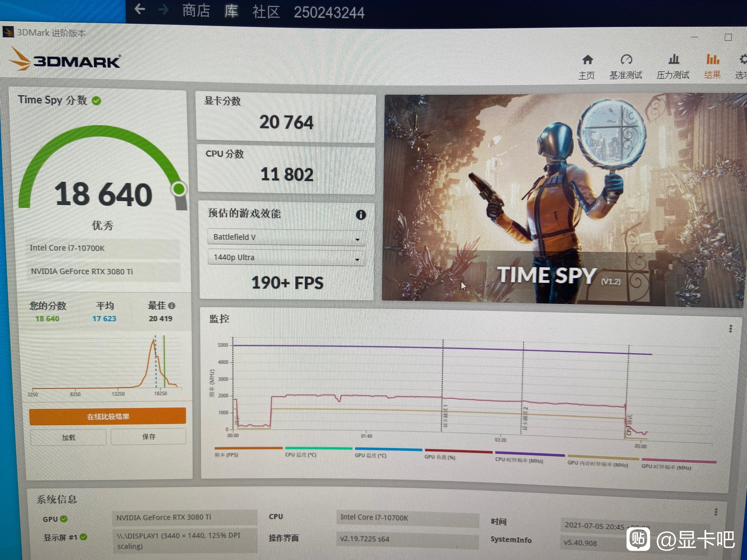Toggle the CPU temperature legend entry

point(318,452)
